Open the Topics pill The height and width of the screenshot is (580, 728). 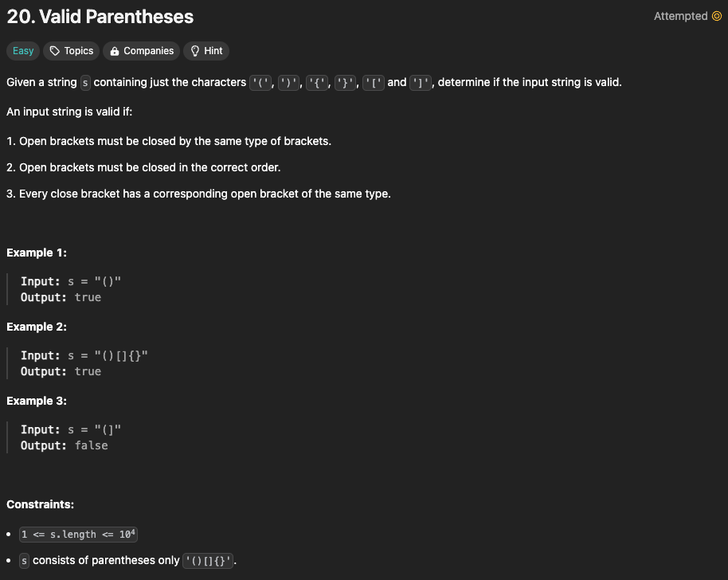pyautogui.click(x=72, y=51)
